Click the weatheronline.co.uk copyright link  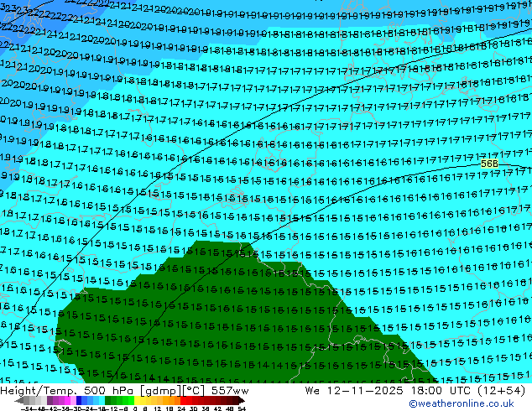tap(462, 403)
